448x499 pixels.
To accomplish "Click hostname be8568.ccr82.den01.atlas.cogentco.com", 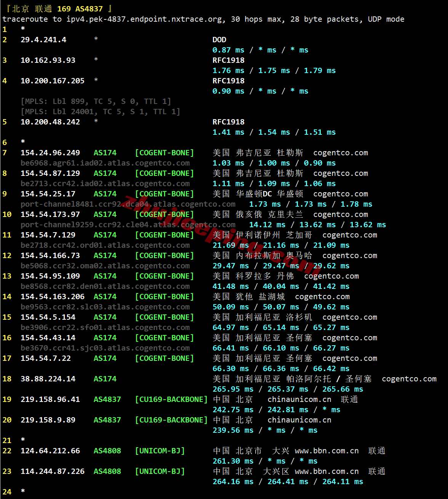I will point(105,286).
